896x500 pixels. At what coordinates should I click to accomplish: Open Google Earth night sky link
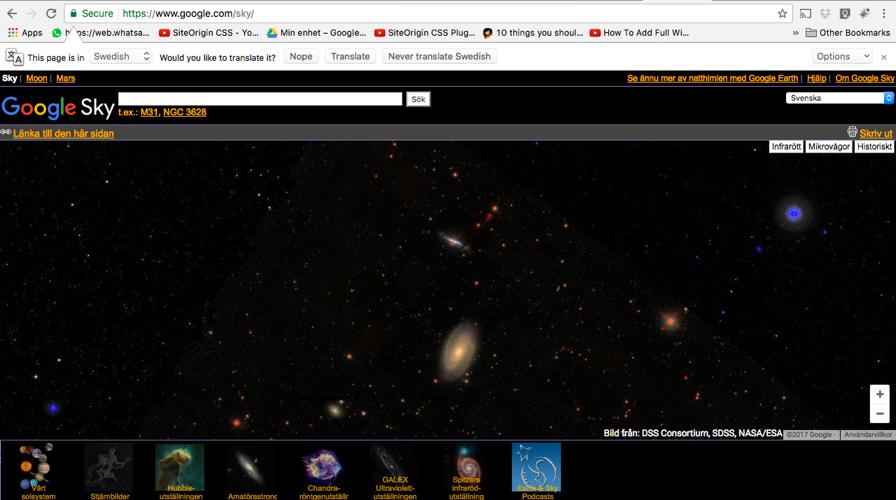pyautogui.click(x=712, y=78)
